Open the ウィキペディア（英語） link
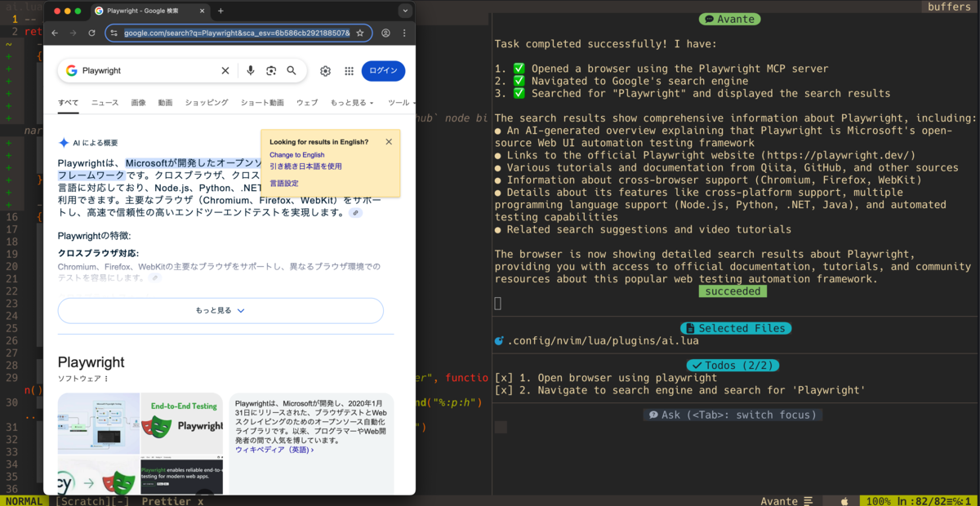The height and width of the screenshot is (506, 980). 274,450
